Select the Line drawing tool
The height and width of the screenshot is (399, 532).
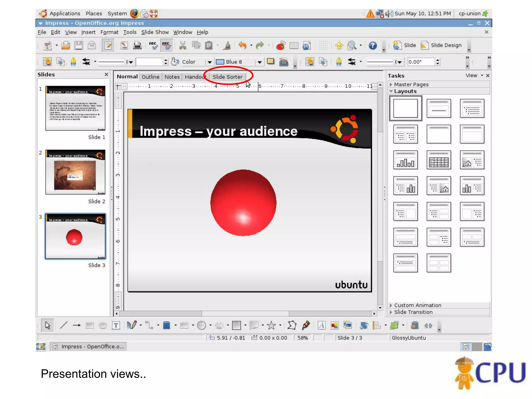pyautogui.click(x=64, y=325)
